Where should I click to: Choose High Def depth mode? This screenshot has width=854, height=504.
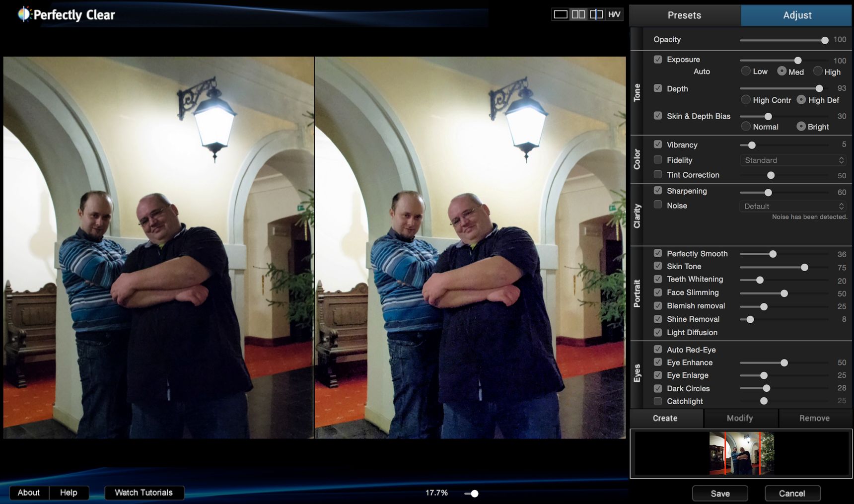point(801,99)
